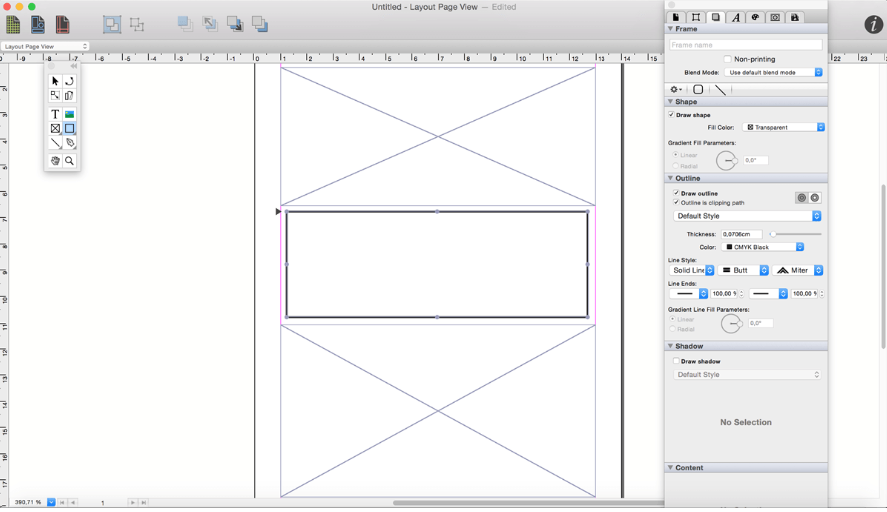This screenshot has width=887, height=512.
Task: Click the Frame name text field
Action: tap(746, 45)
